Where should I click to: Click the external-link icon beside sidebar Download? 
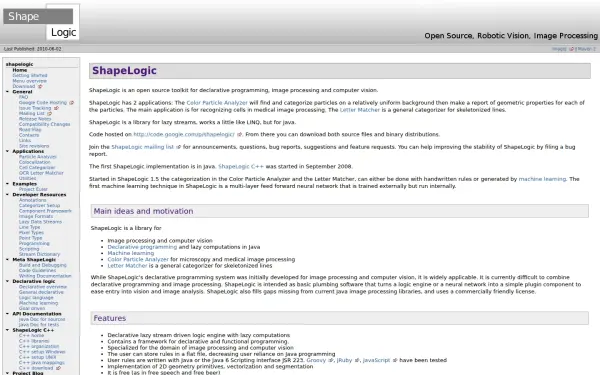pyautogui.click(x=40, y=86)
